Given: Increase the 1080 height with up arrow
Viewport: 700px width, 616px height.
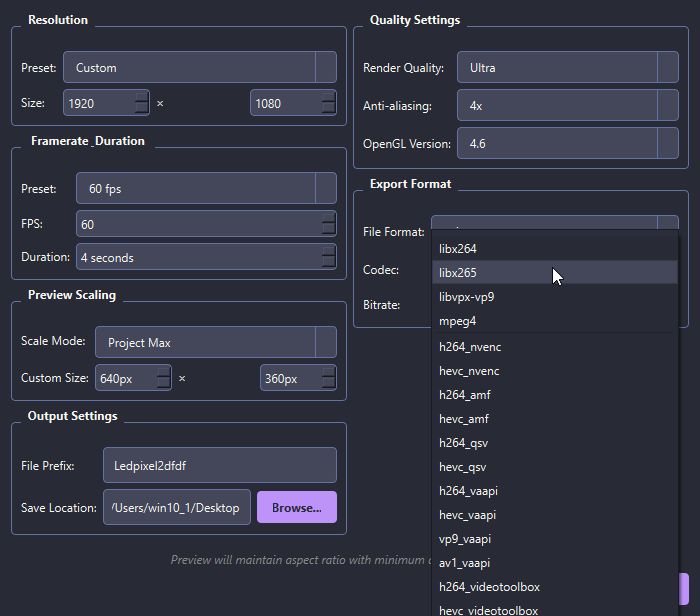Looking at the screenshot, I should click(x=329, y=97).
